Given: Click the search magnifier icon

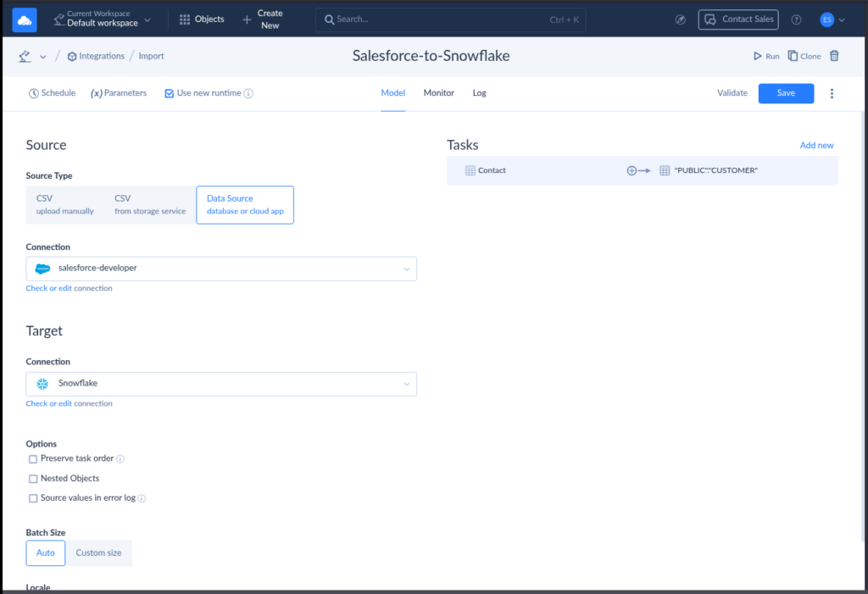Looking at the screenshot, I should (329, 19).
